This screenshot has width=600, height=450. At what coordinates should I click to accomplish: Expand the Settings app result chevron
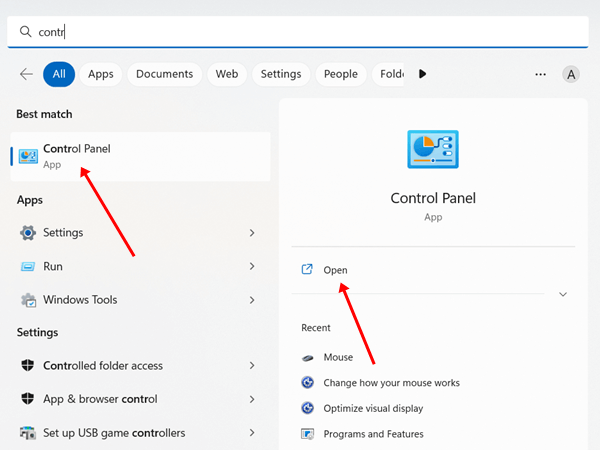(252, 233)
